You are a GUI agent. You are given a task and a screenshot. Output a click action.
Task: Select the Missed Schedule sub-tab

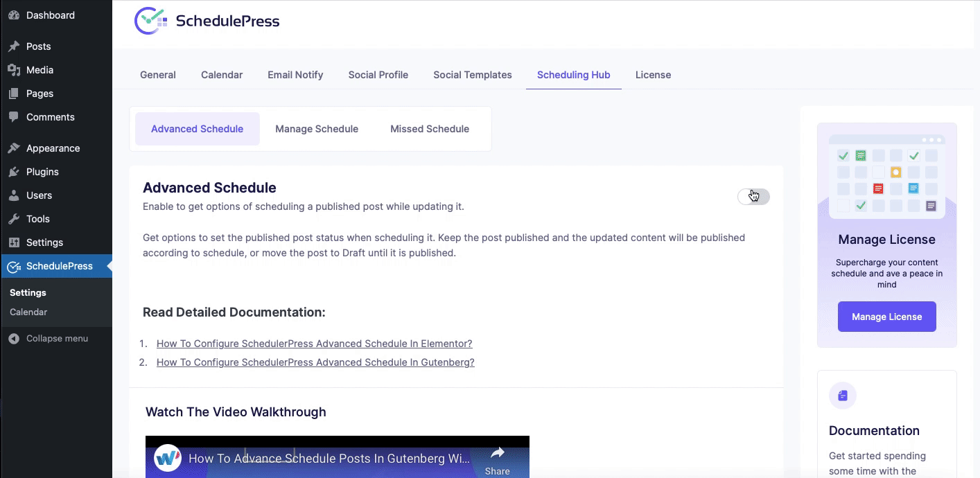(429, 129)
